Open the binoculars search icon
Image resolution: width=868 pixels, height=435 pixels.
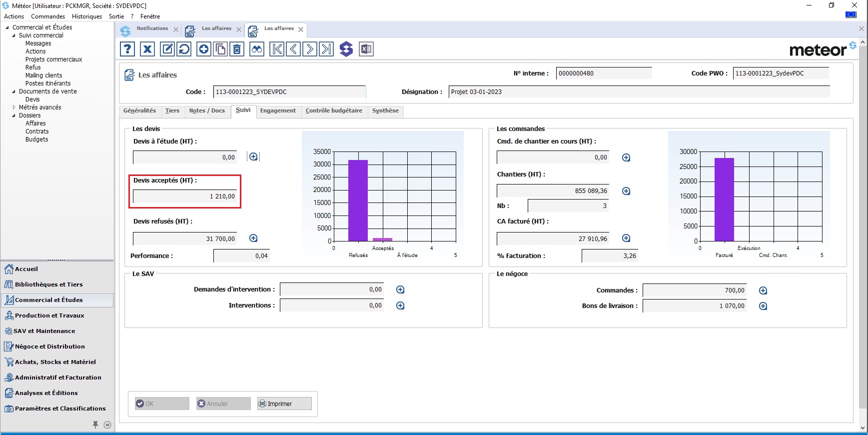tap(256, 49)
